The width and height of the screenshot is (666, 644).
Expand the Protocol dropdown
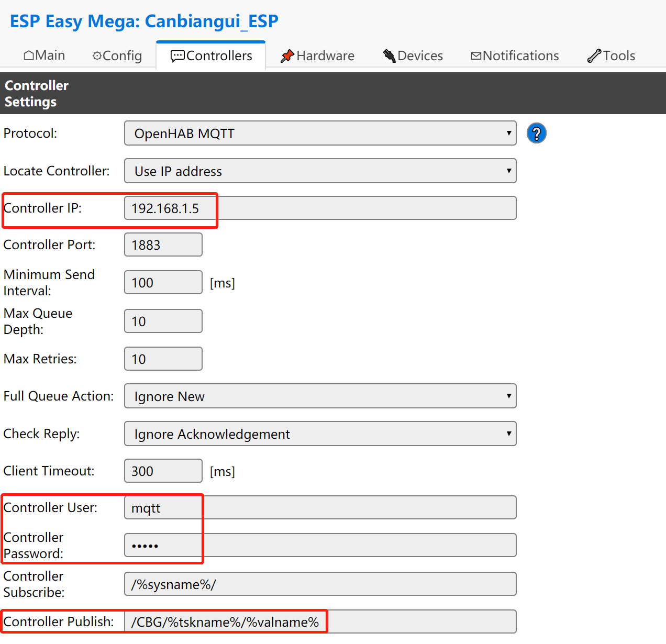pos(320,134)
